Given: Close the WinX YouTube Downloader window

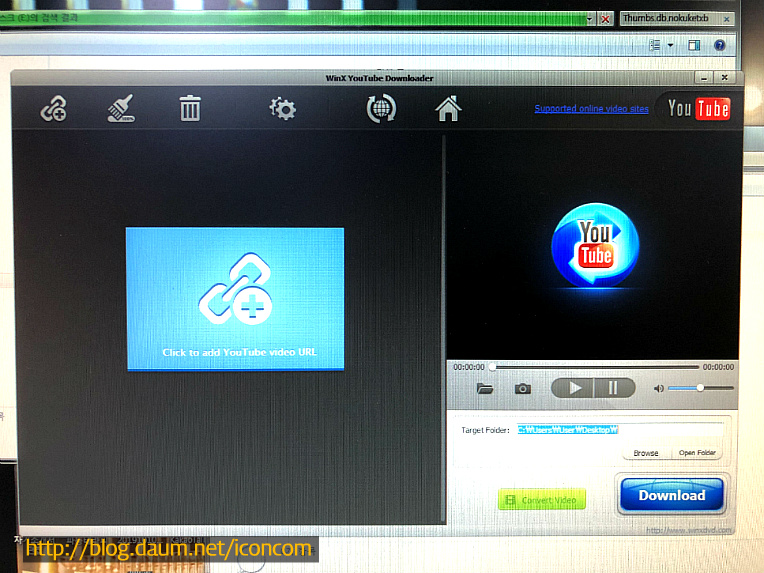Looking at the screenshot, I should 725,78.
